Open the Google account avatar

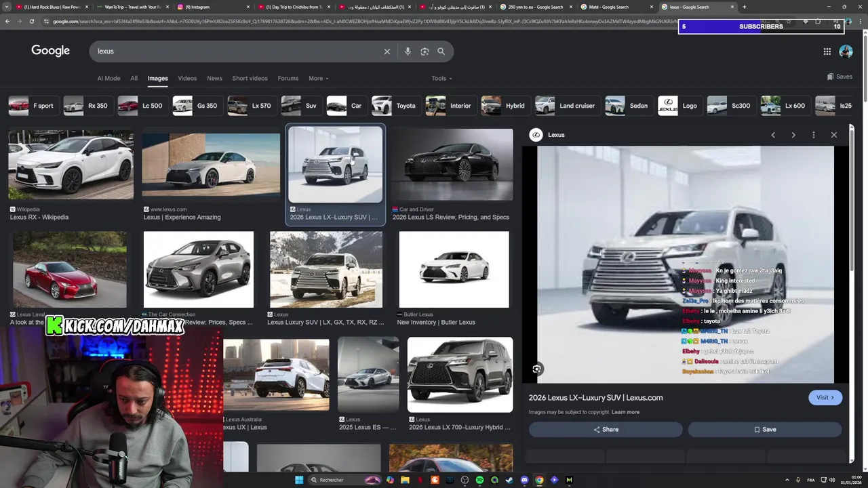tap(846, 52)
